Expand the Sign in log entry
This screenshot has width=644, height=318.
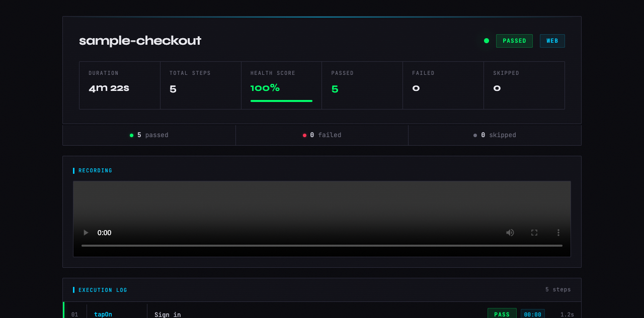tap(168, 314)
